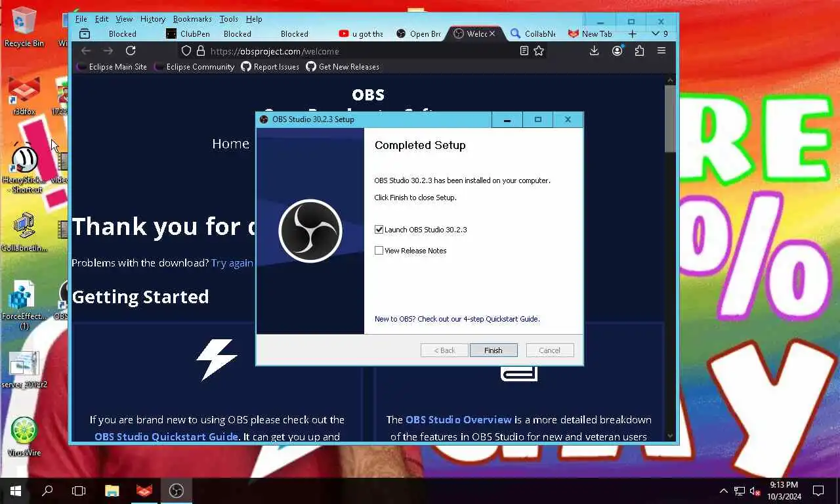The width and height of the screenshot is (840, 504).
Task: Open the Edit menu in the browser
Action: pyautogui.click(x=101, y=19)
